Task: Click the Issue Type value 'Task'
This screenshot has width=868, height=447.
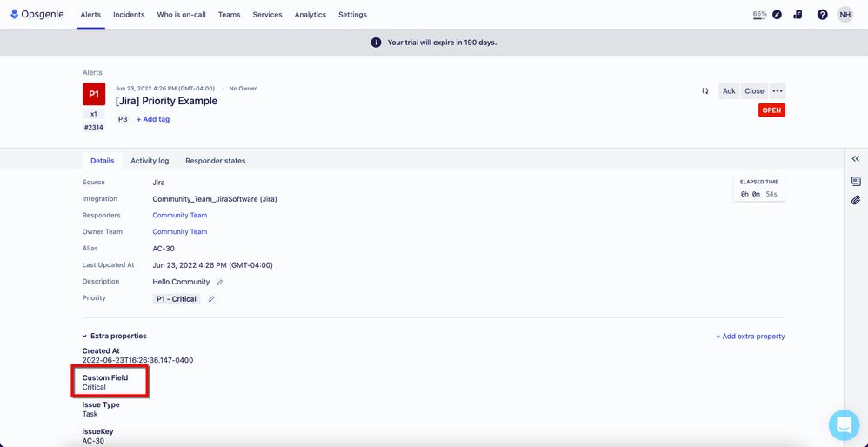Action: coord(90,414)
